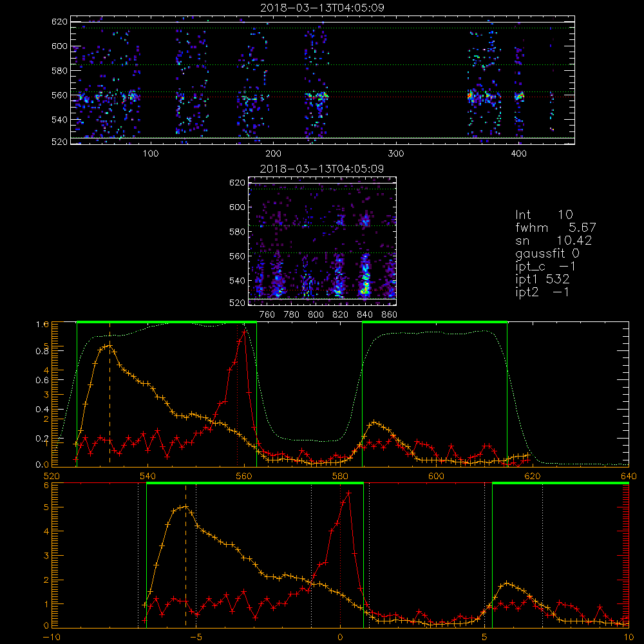Screen dimensions: 644x644
Task: Click x-axis label "640" of the profile plot
Action: coord(629,476)
